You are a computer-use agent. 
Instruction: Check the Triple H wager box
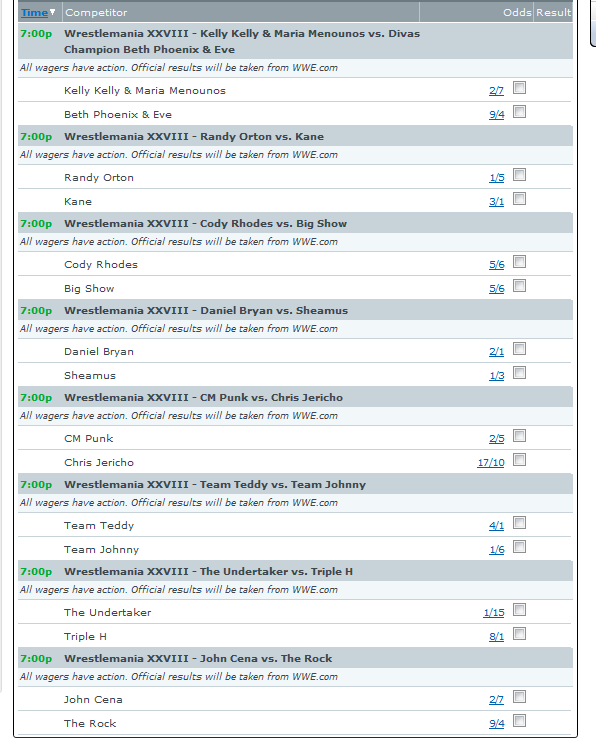click(x=519, y=634)
